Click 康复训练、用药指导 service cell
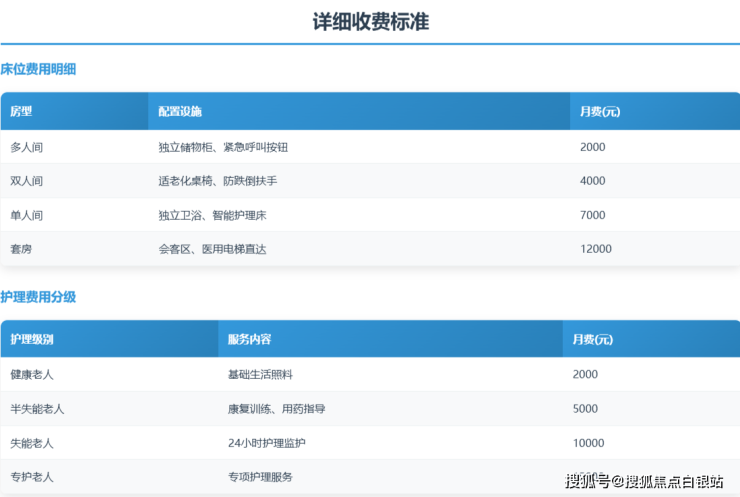Image resolution: width=740 pixels, height=497 pixels. point(276,409)
